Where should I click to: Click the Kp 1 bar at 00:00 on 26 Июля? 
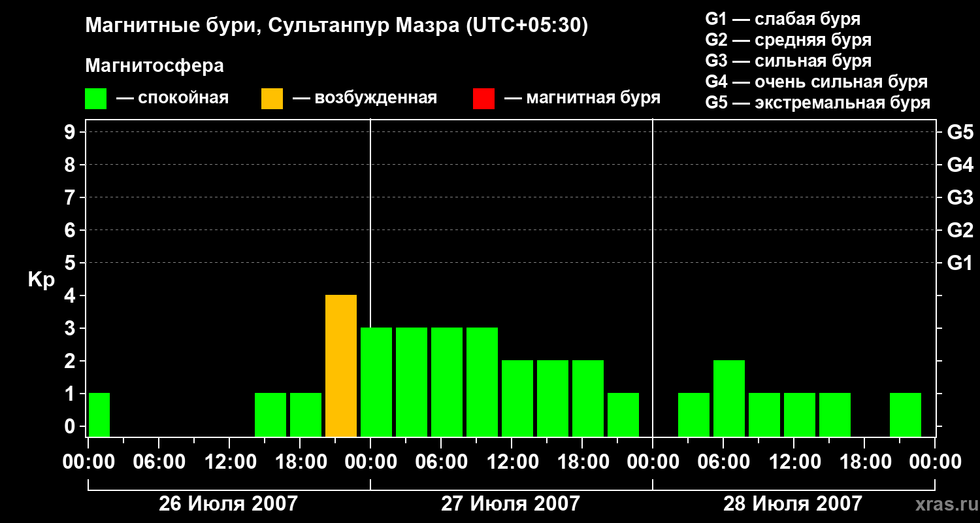click(x=99, y=415)
